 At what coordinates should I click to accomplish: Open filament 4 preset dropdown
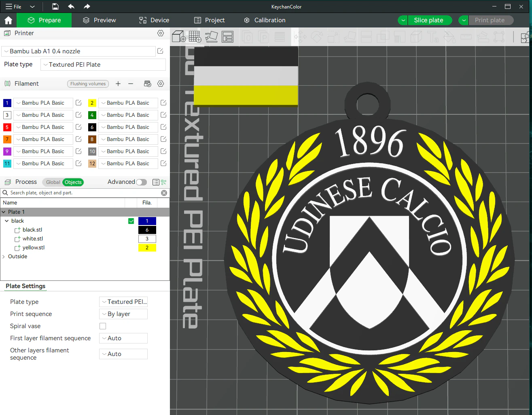tap(128, 115)
